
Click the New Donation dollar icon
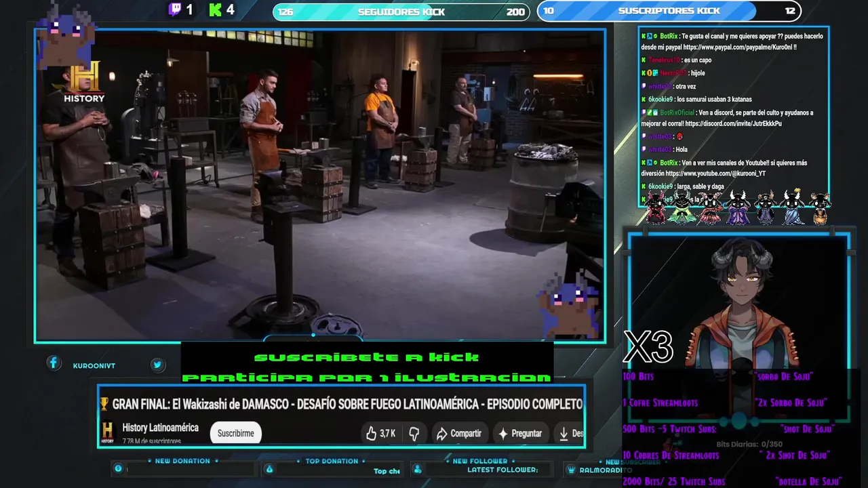click(x=119, y=468)
